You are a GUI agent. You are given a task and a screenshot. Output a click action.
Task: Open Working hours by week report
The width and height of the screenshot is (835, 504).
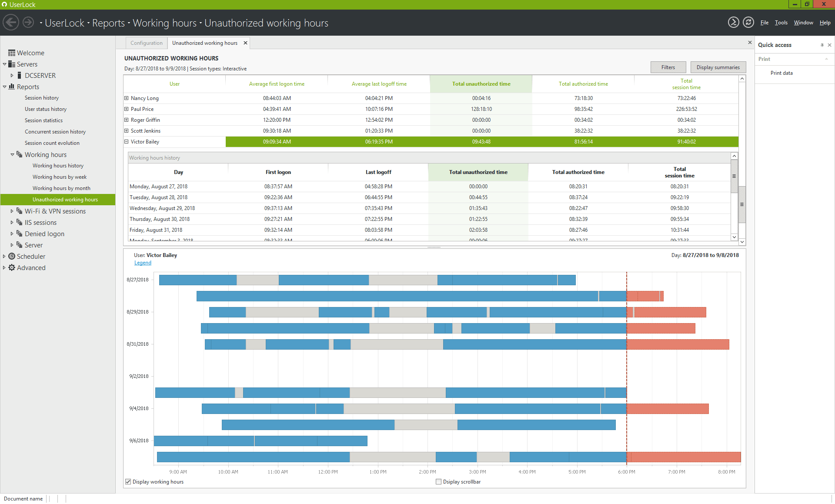click(x=60, y=177)
